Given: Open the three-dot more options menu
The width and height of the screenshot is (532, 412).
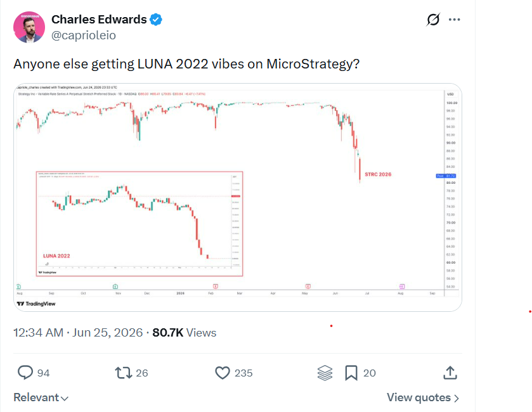Looking at the screenshot, I should [454, 19].
